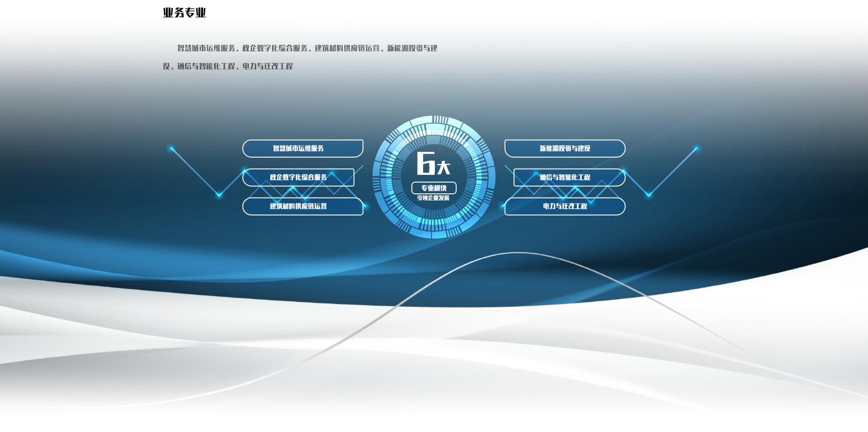Click the 业务专业 page heading
The image size is (868, 432).
tap(184, 13)
